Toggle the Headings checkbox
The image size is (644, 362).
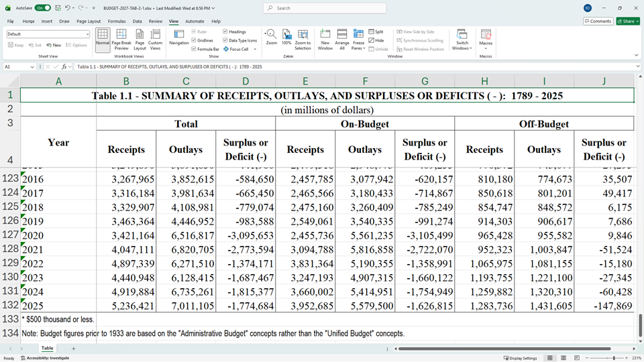[x=225, y=32]
